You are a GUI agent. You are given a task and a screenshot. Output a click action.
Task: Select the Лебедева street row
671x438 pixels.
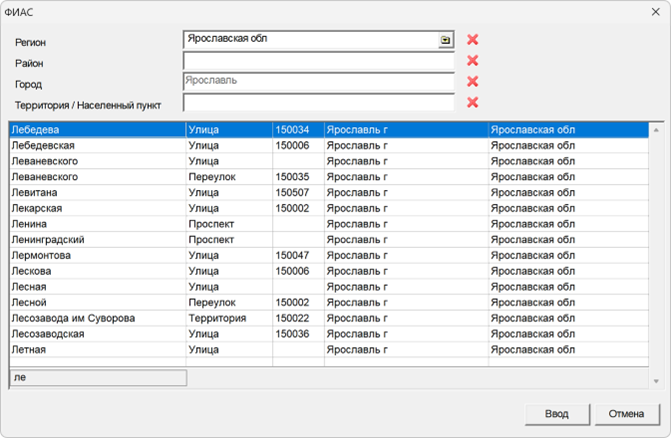[x=96, y=130]
